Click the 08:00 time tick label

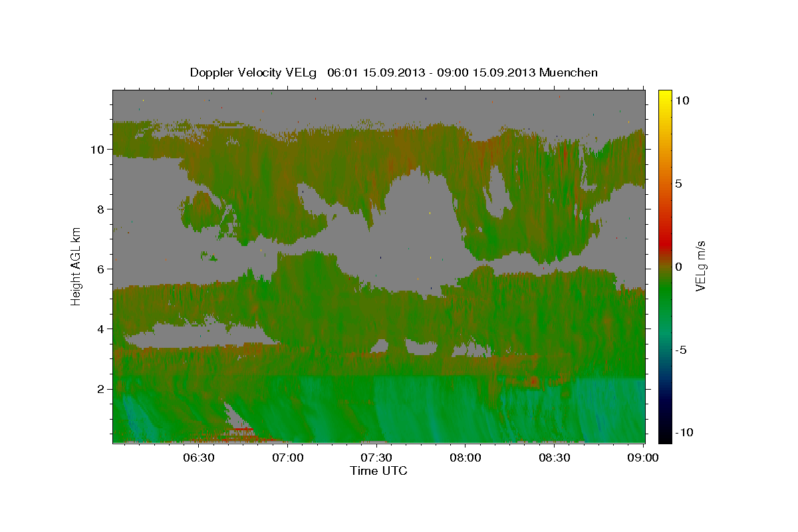point(465,458)
